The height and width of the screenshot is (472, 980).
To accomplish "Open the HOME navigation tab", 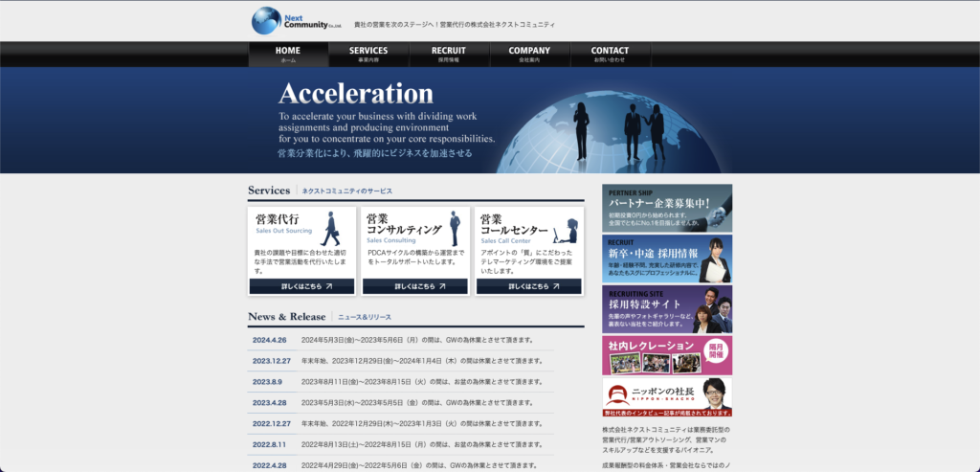I will point(288,55).
